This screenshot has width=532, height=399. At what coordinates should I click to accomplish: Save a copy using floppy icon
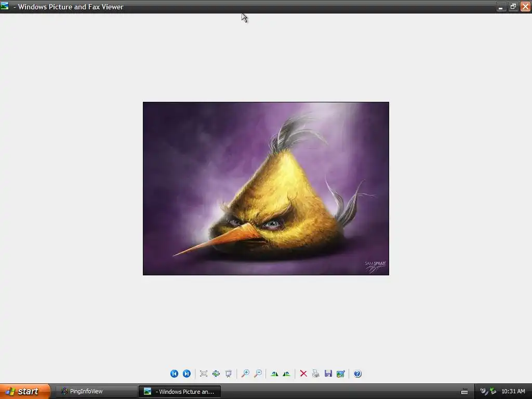click(328, 374)
